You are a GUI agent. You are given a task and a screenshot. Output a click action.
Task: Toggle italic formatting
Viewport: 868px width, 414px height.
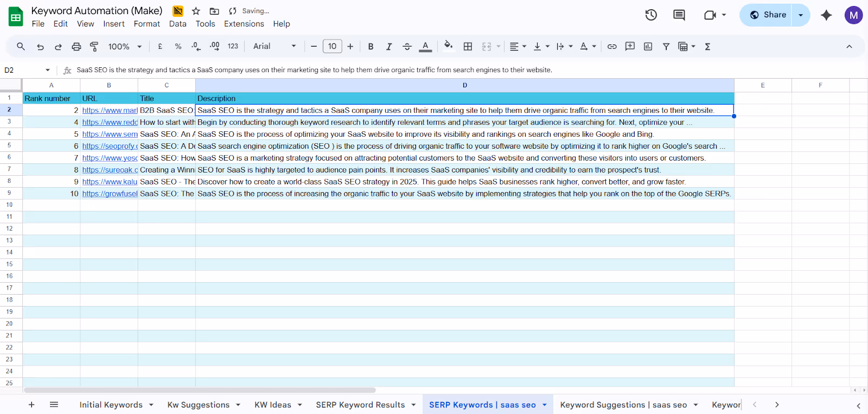click(388, 47)
